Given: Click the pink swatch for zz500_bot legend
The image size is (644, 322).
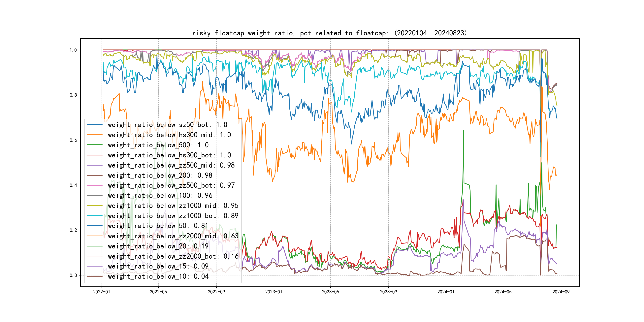Looking at the screenshot, I should click(x=95, y=185).
